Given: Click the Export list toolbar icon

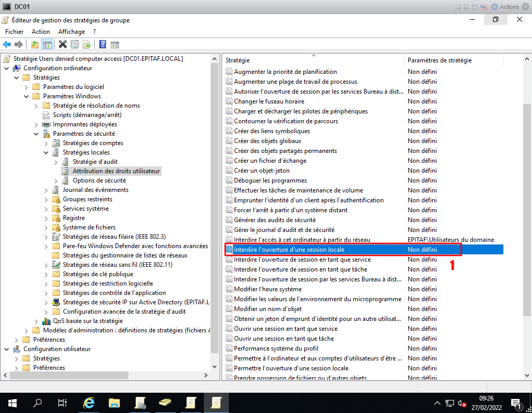Looking at the screenshot, I should tap(86, 45).
